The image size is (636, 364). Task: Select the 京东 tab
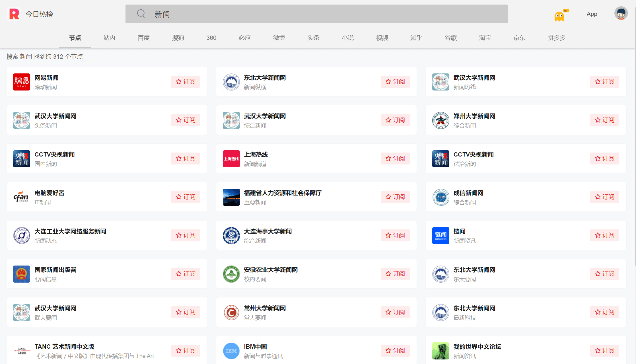[519, 38]
